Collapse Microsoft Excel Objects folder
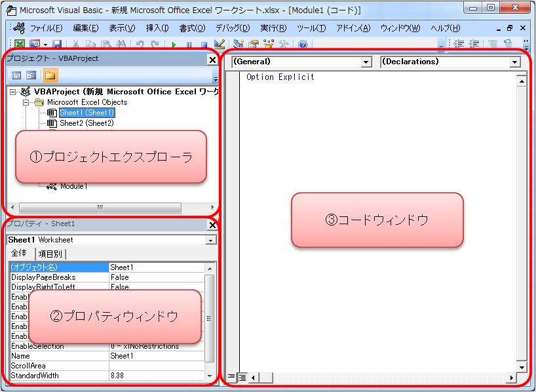 (x=26, y=102)
